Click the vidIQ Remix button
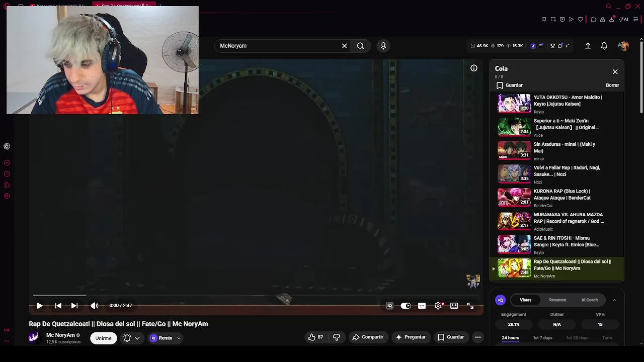This screenshot has height=362, width=644. pyautogui.click(x=161, y=338)
